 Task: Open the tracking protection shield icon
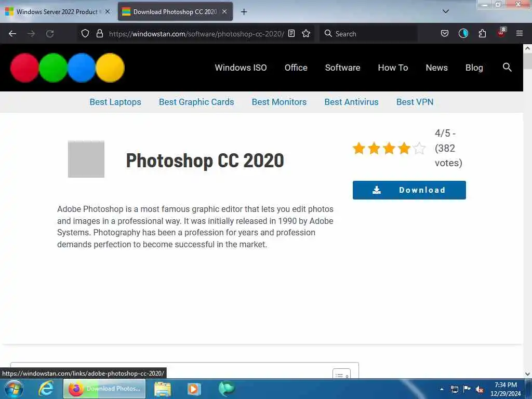pyautogui.click(x=85, y=33)
